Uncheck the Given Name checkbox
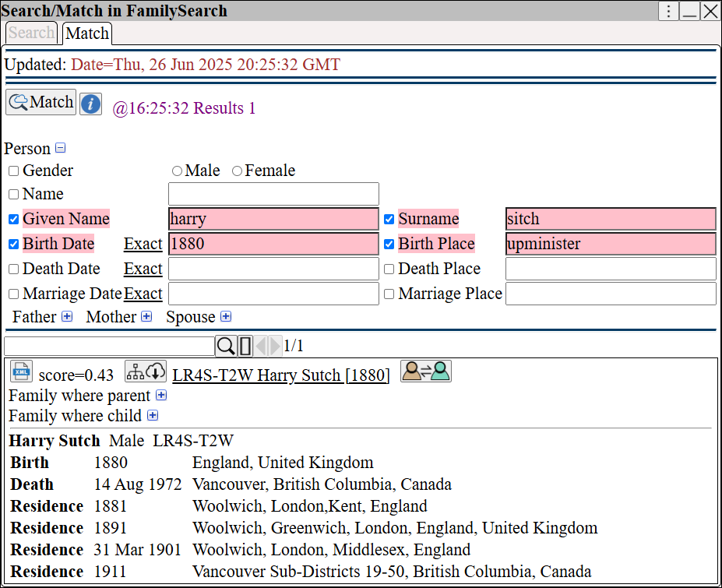Screen dimensions: 722x588 coord(14,219)
